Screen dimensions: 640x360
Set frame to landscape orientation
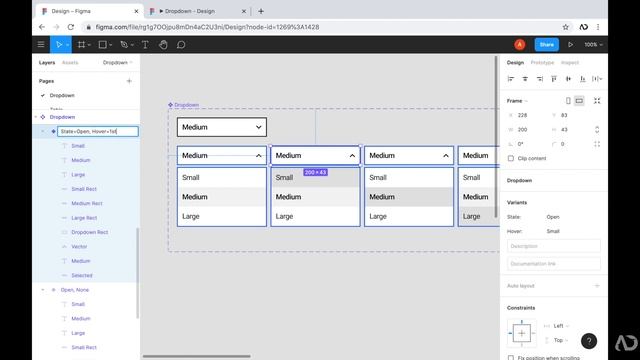click(x=579, y=101)
